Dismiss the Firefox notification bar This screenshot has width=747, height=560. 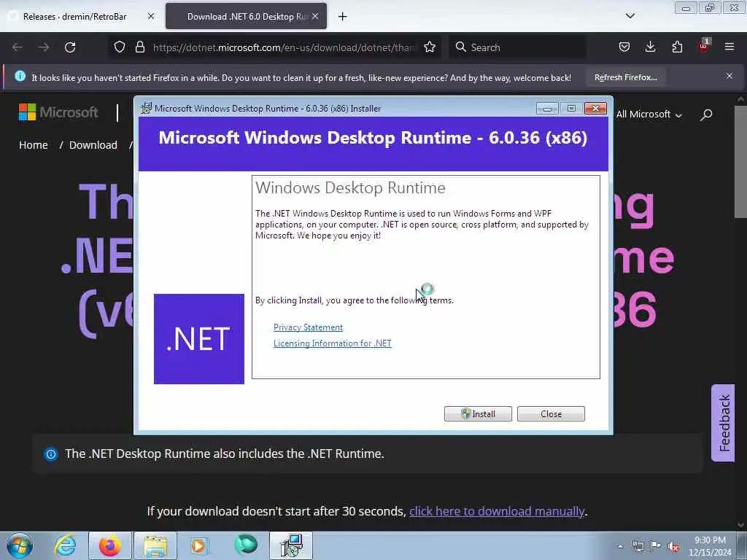(729, 76)
